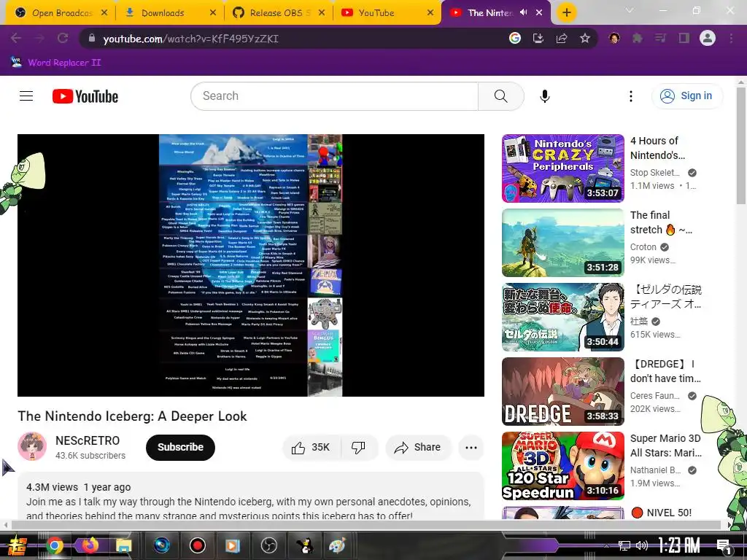Install app icon in address bar
This screenshot has height=560, width=747.
(x=538, y=38)
